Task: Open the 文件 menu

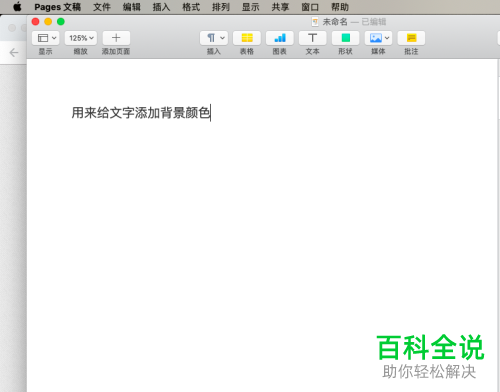Action: point(102,7)
